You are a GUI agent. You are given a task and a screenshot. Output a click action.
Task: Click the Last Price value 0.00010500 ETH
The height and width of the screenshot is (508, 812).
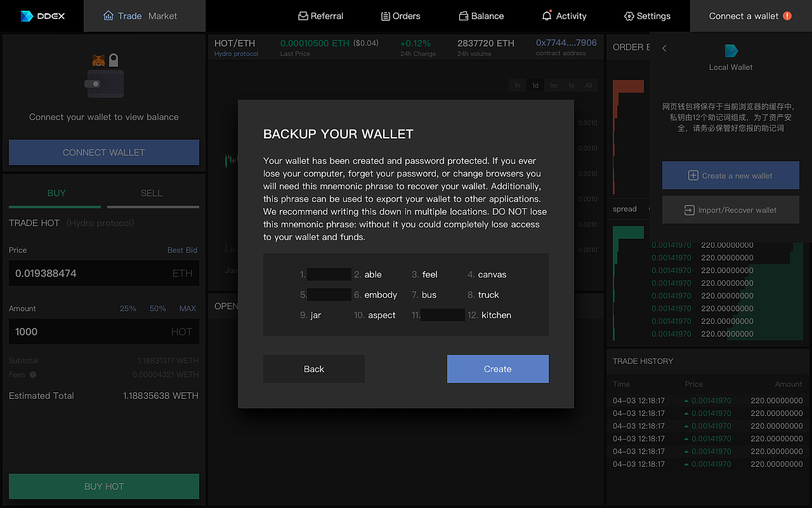click(315, 43)
